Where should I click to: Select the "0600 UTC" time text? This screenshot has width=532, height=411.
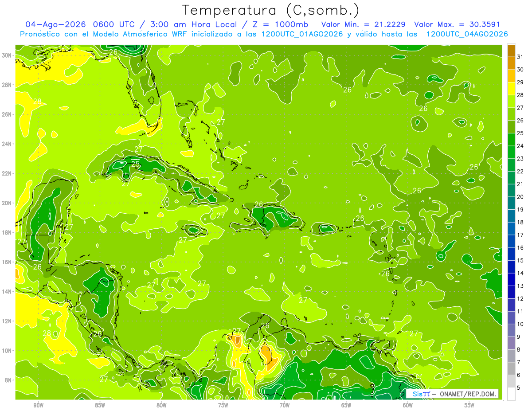pos(115,24)
